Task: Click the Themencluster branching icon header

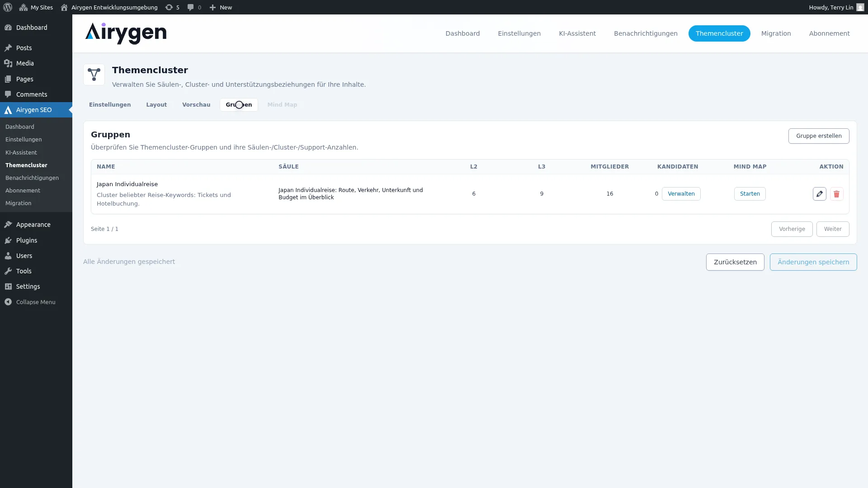Action: tap(94, 75)
